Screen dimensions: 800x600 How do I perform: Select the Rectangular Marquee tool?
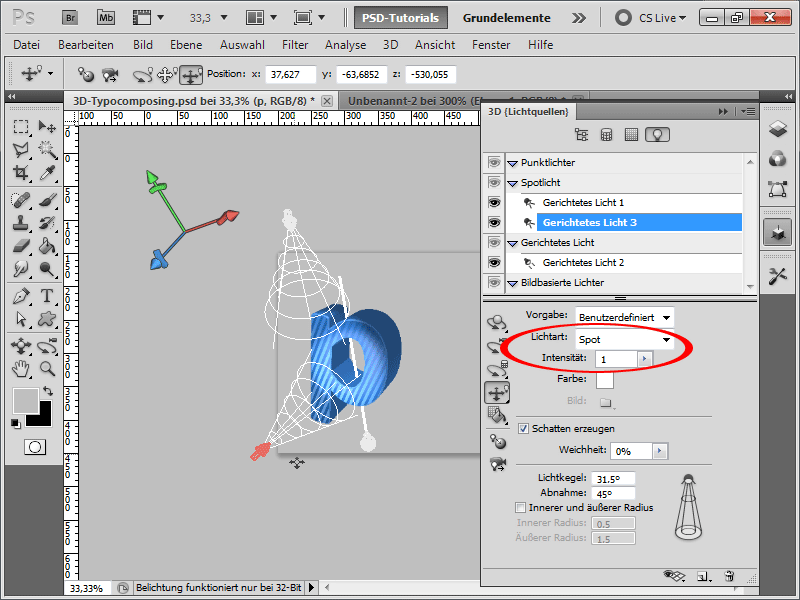20,126
